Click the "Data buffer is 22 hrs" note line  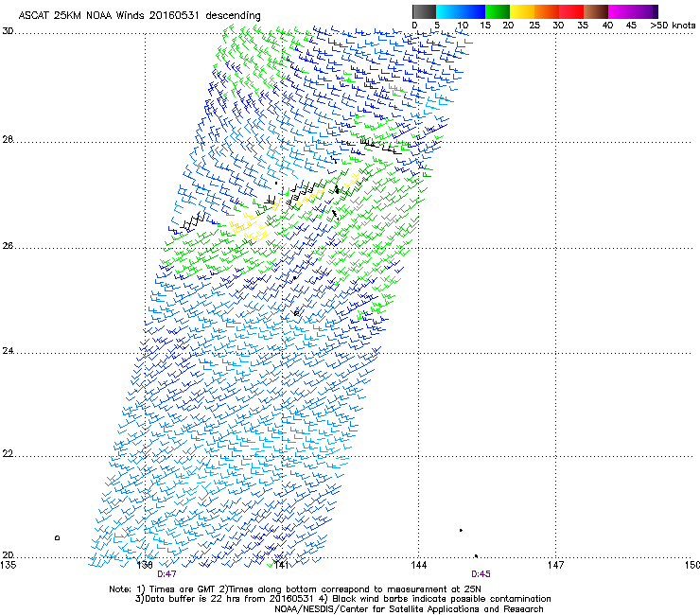pos(342,599)
